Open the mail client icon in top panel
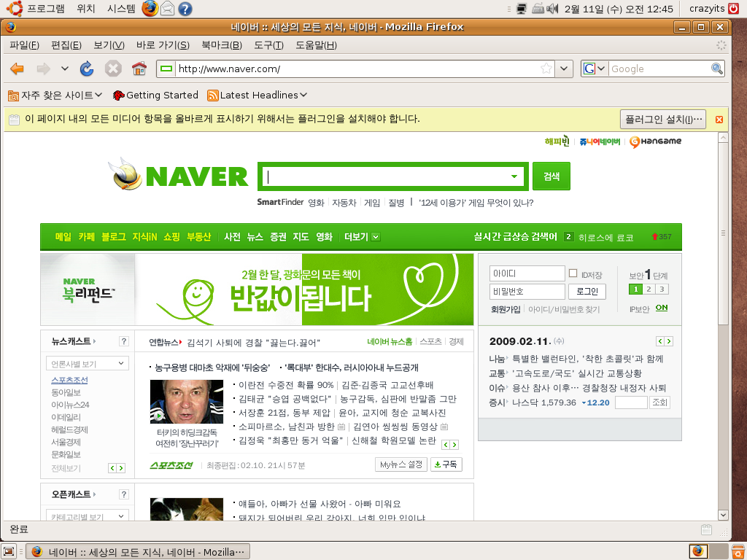 pyautogui.click(x=167, y=9)
